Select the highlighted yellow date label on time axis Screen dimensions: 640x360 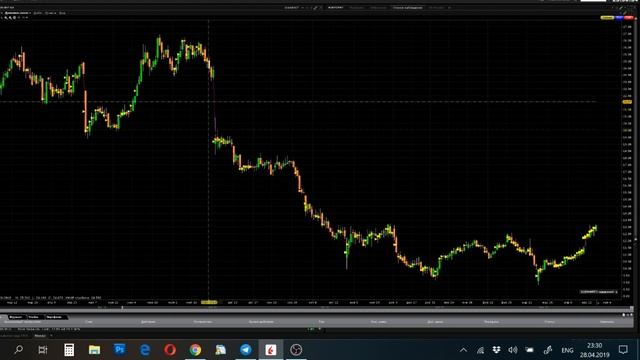pos(209,302)
